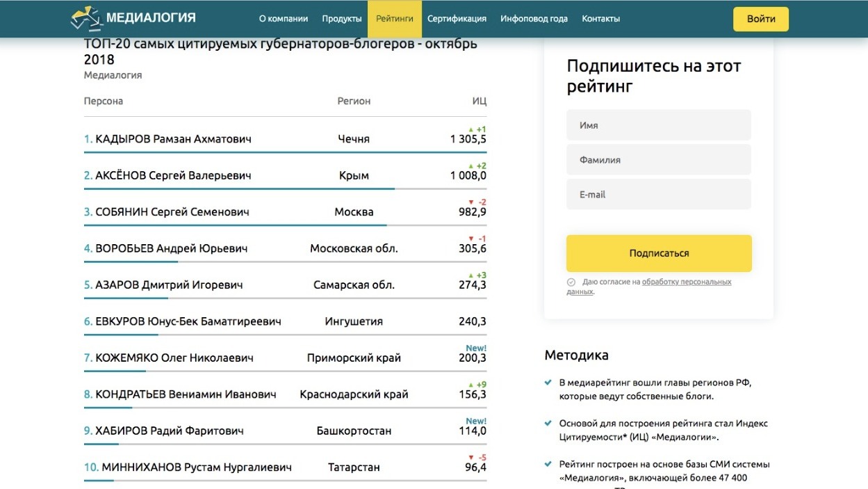Viewport: 868px width, 489px height.
Task: Select the АКСЁНОВ Сергей Валерьевич row
Action: (x=173, y=175)
